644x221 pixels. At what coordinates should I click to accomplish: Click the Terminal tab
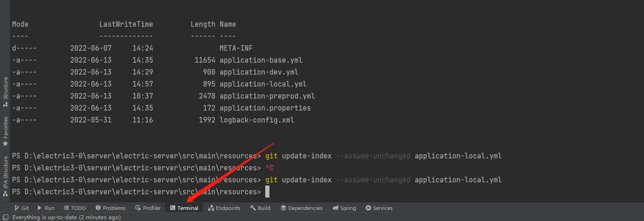click(184, 208)
